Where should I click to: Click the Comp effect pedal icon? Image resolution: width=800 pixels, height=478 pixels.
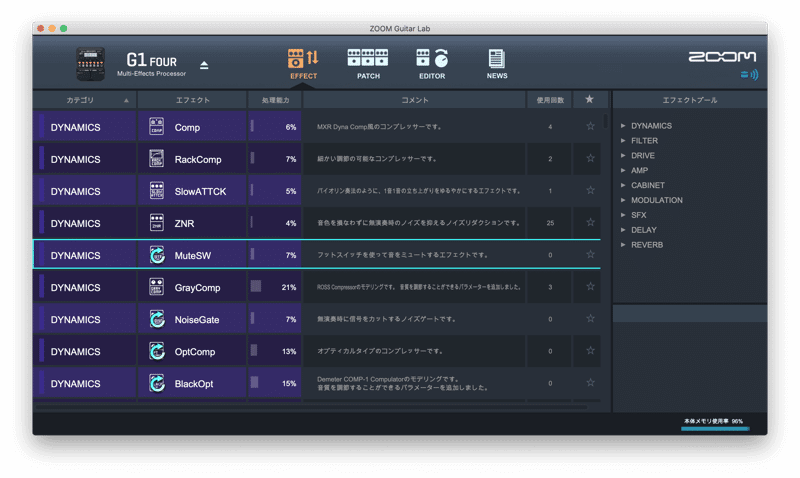click(157, 127)
